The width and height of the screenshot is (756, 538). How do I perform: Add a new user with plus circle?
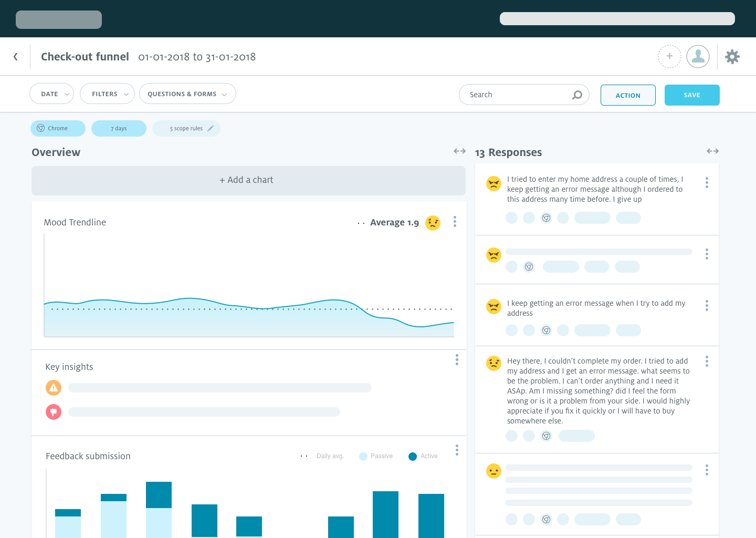click(x=669, y=56)
